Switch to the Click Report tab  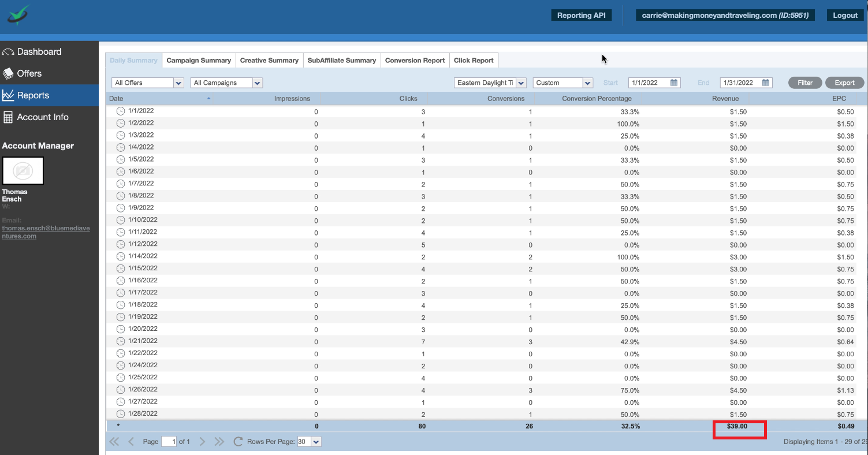474,60
